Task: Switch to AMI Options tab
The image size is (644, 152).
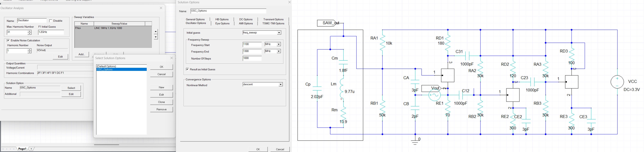Action: pos(246,24)
